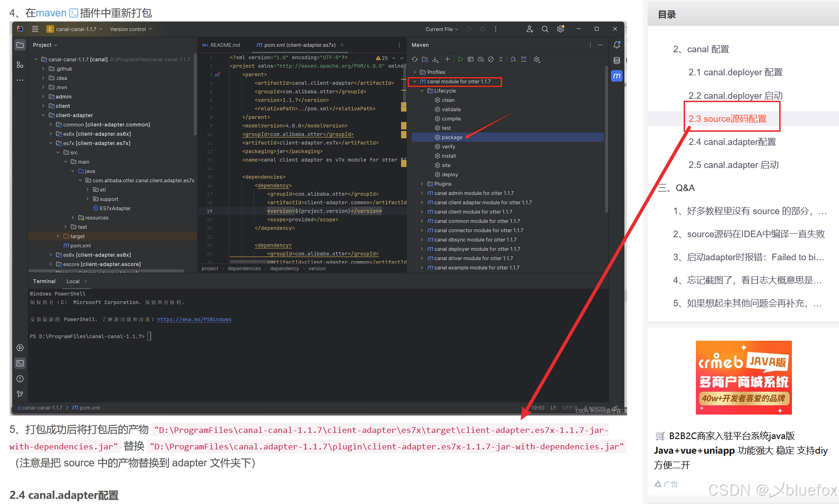This screenshot has height=504, width=839.
Task: Open IDE settings gear in title bar
Action: pyautogui.click(x=560, y=29)
